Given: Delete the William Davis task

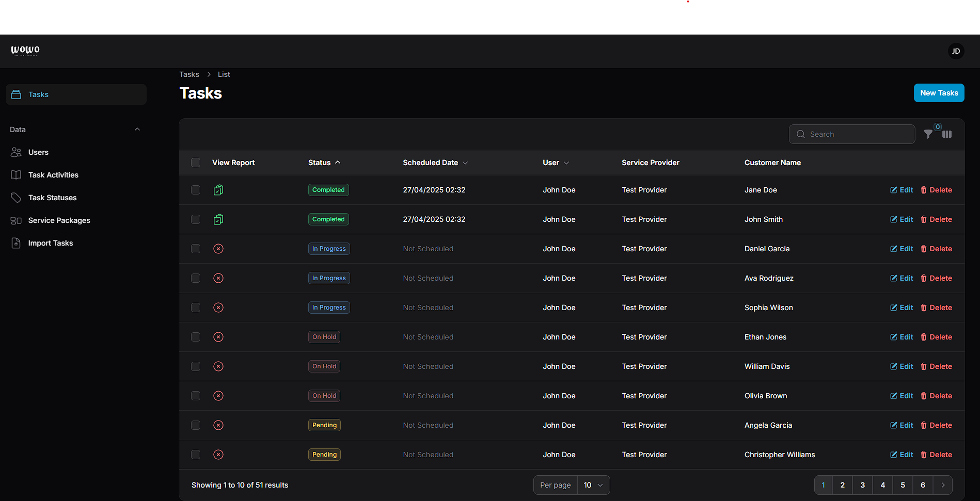Looking at the screenshot, I should coord(936,366).
